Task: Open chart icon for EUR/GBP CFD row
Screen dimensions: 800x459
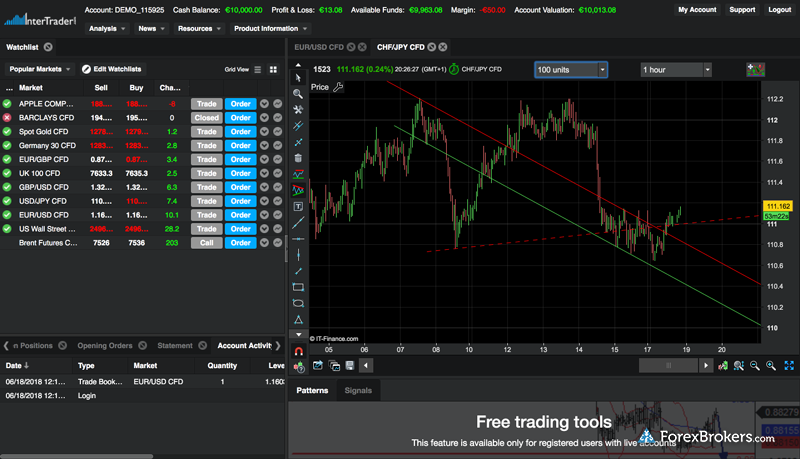Action: (x=278, y=159)
